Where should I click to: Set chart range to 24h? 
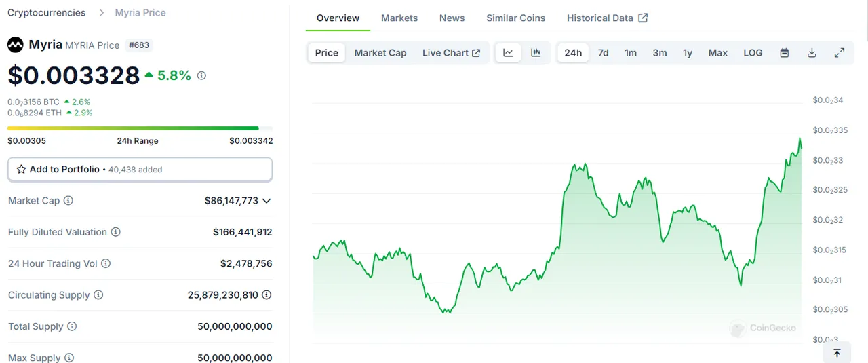pyautogui.click(x=573, y=53)
